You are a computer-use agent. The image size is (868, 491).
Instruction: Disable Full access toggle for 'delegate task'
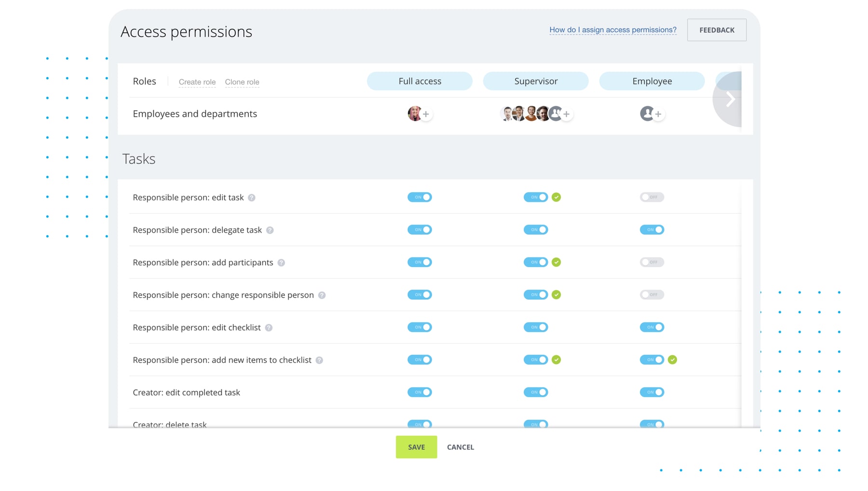click(x=420, y=230)
